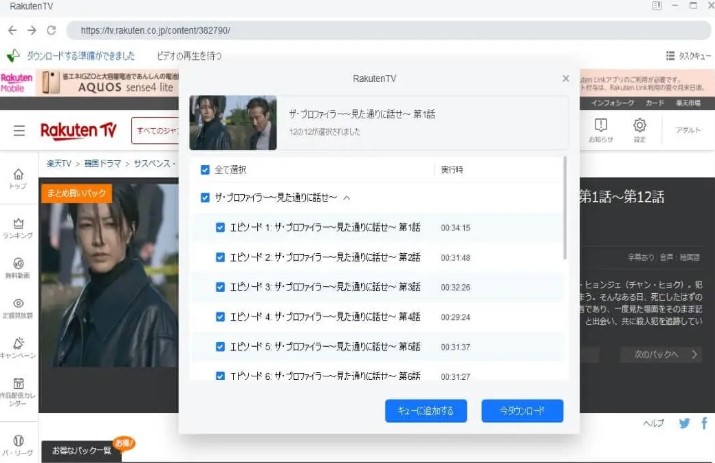Click the dialog episode list scrollbar
The height and width of the screenshot is (463, 715).
565,208
